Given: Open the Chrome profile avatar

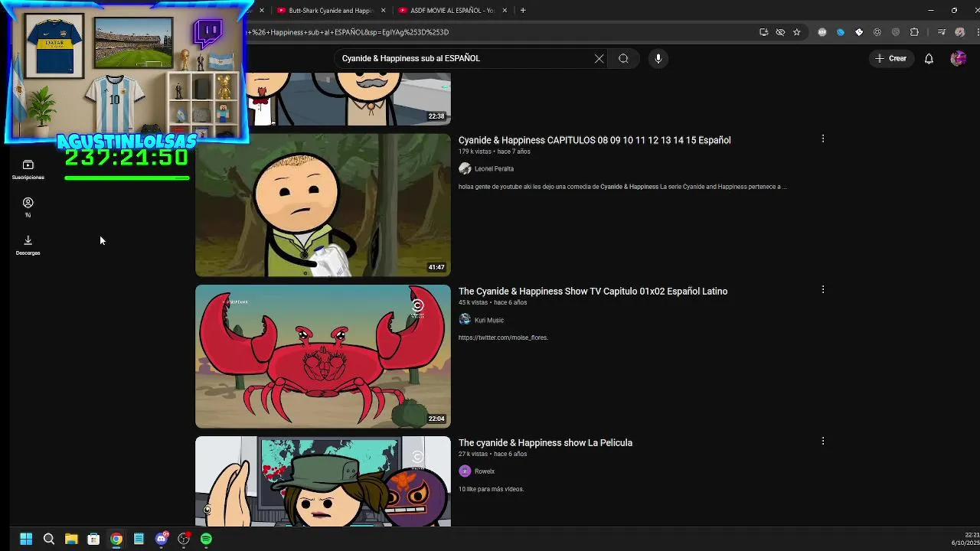Looking at the screenshot, I should tap(960, 32).
